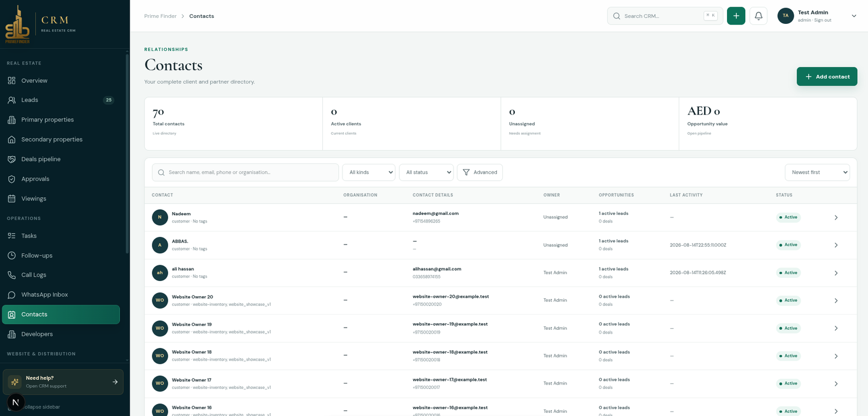Click the Approvals shield icon
This screenshot has height=416, width=868.
pos(11,179)
